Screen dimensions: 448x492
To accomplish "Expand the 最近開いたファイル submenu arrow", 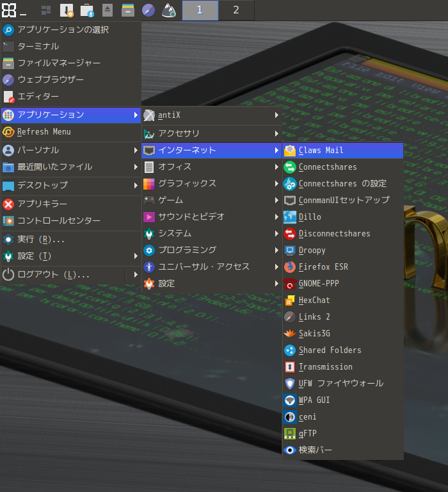I will pyautogui.click(x=136, y=167).
